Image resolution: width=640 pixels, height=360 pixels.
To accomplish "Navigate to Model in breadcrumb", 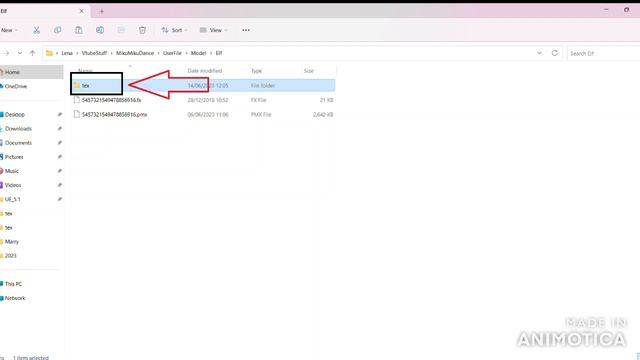I will pos(198,53).
